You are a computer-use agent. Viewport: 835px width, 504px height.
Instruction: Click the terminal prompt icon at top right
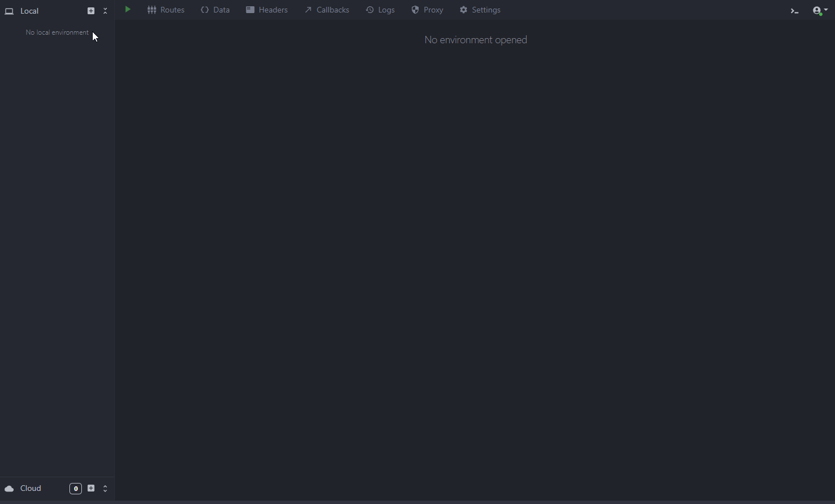[795, 11]
